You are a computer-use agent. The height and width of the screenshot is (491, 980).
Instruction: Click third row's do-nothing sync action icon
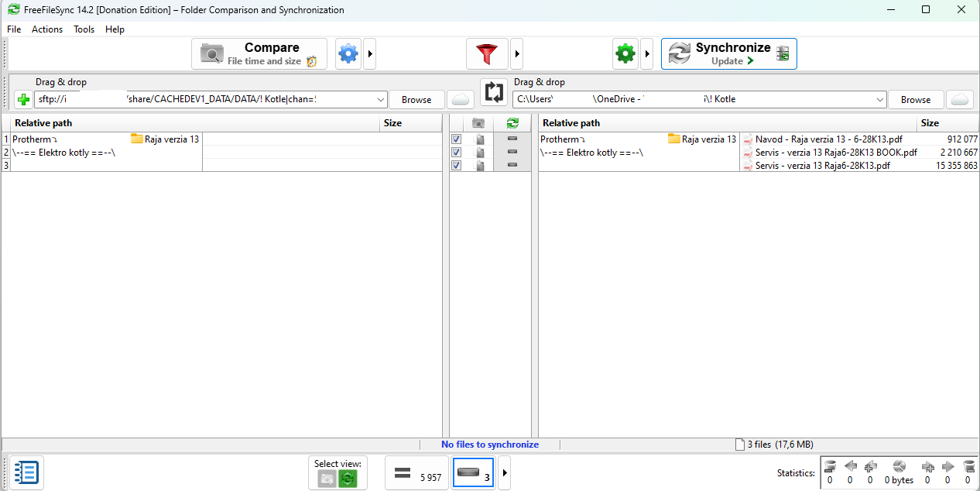(x=512, y=166)
